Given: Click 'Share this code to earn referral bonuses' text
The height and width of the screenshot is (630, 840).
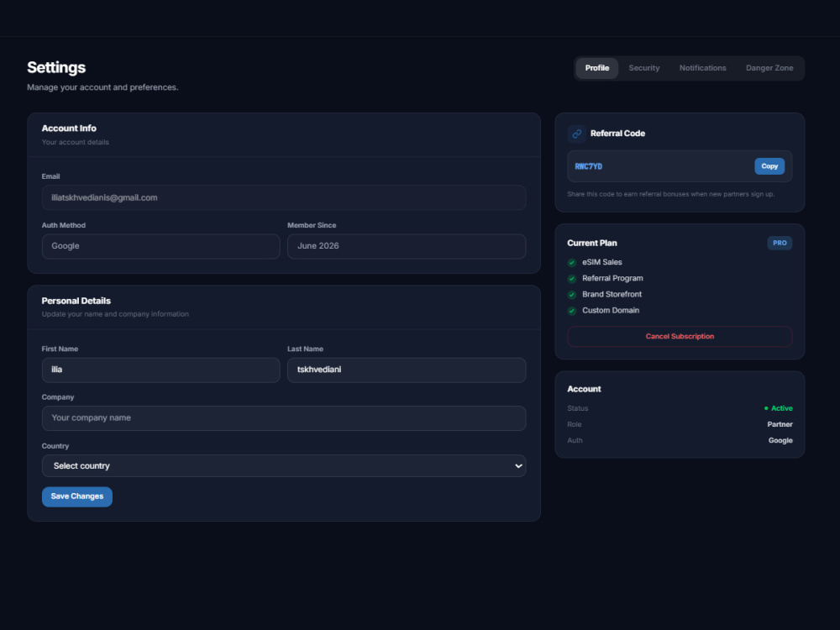Looking at the screenshot, I should (670, 195).
